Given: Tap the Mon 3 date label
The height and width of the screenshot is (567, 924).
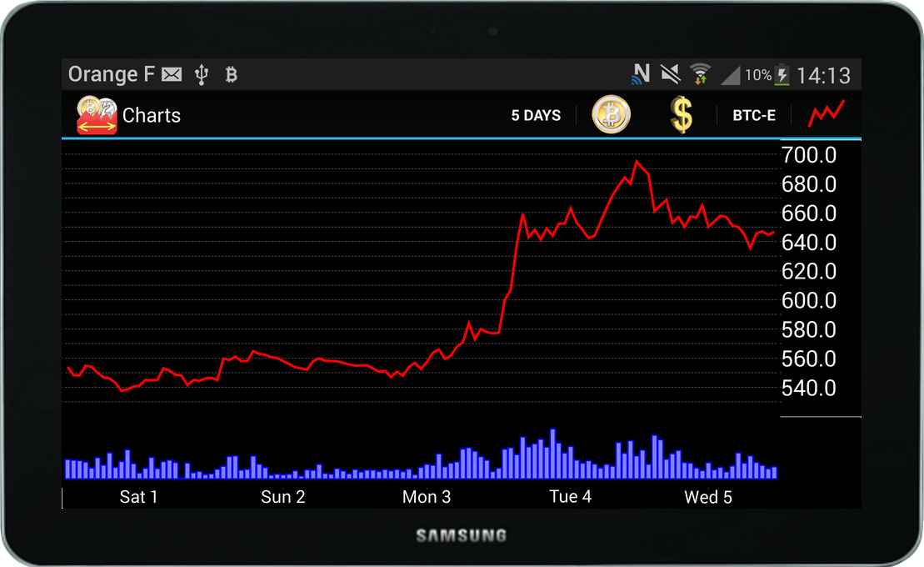Looking at the screenshot, I should (426, 497).
